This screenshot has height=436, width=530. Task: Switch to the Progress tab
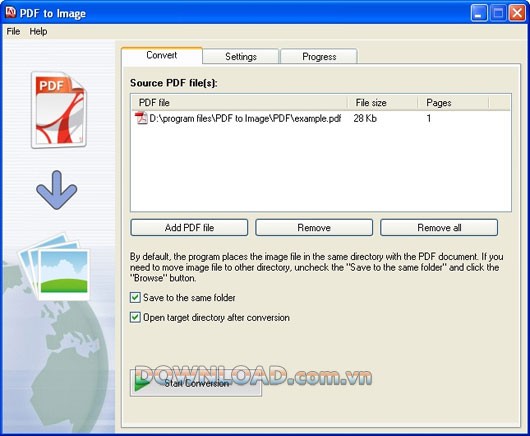pos(319,56)
